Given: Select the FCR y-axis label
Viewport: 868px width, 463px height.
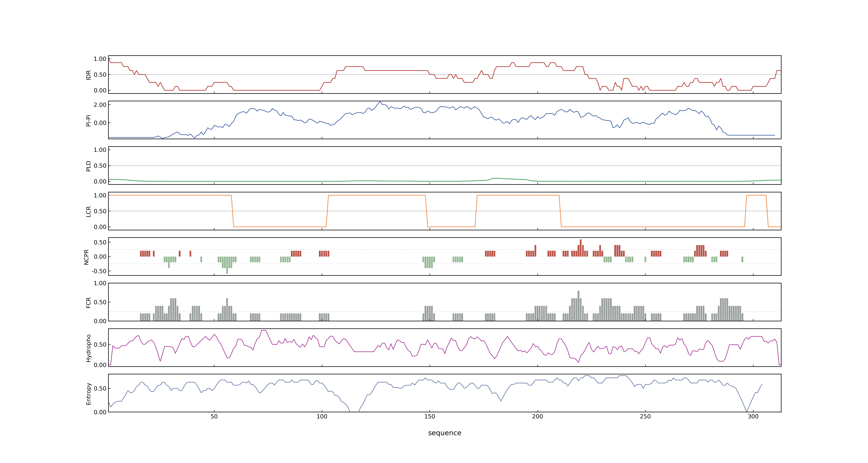Looking at the screenshot, I should tap(88, 302).
